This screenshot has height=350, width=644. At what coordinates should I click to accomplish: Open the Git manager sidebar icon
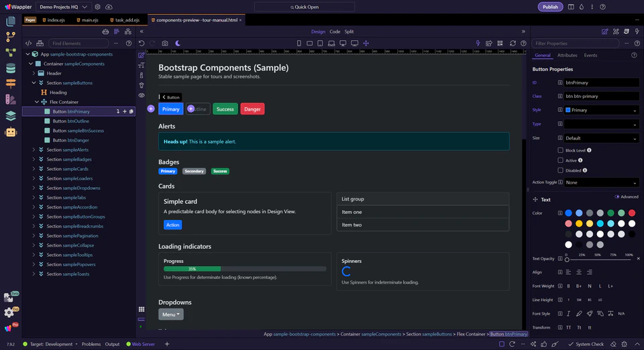tap(11, 36)
